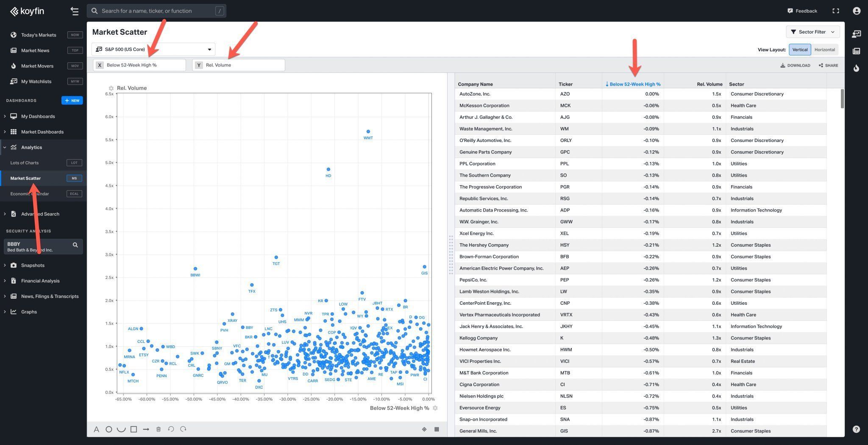Switch View Layout to Vertical
Viewport: 868px width, 445px height.
(x=800, y=50)
